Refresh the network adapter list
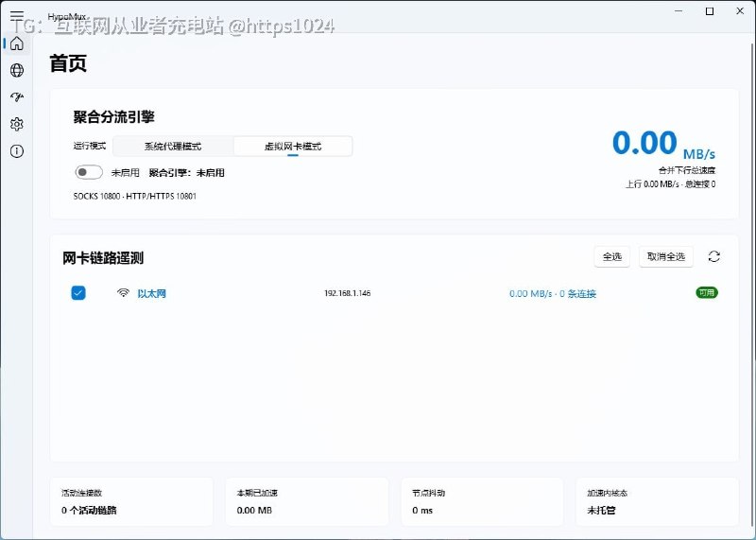756x540 pixels. tap(714, 256)
